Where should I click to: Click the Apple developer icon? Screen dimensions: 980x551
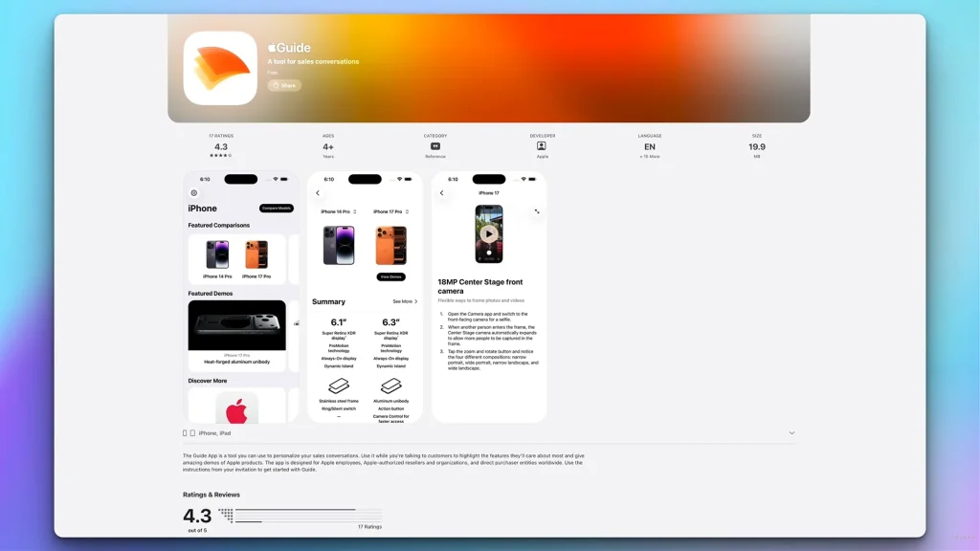[x=542, y=146]
